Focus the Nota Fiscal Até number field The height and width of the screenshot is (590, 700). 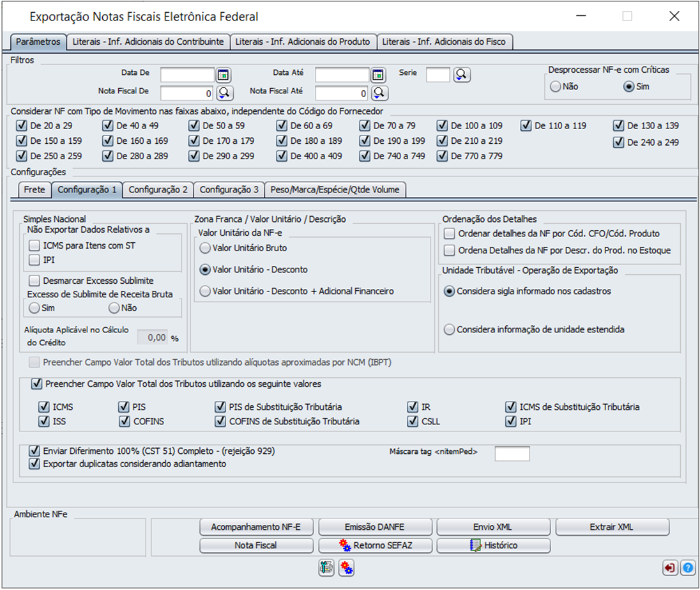(342, 93)
